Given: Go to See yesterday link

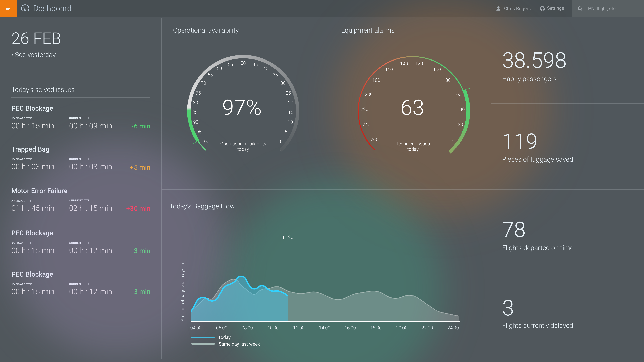Looking at the screenshot, I should [x=35, y=55].
